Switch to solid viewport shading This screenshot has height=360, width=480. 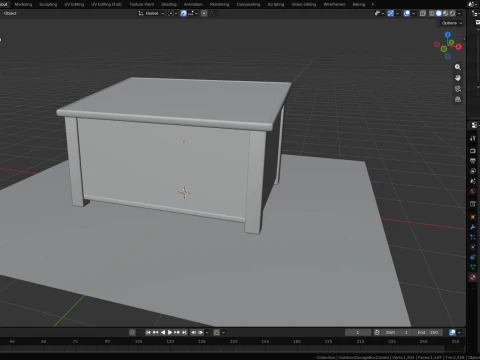point(439,13)
